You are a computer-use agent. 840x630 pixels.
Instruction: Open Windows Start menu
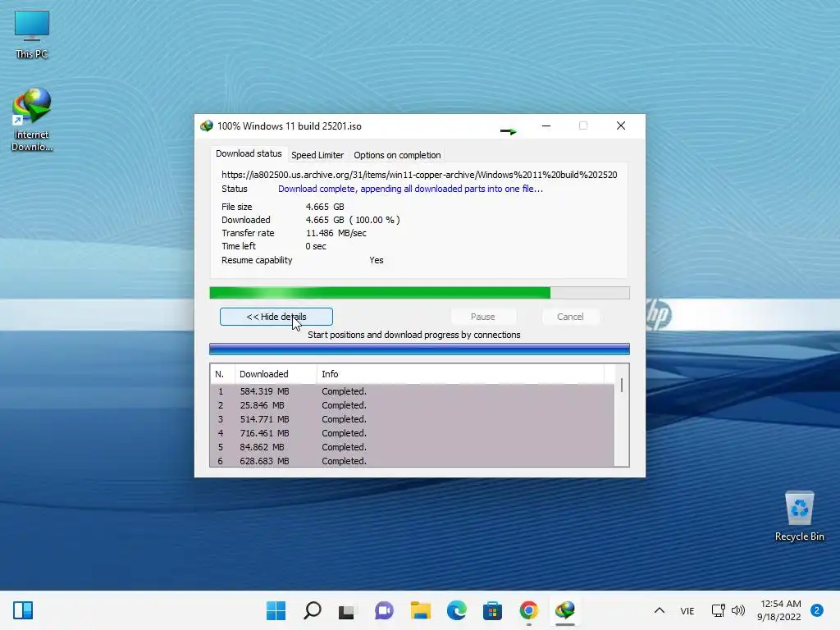click(x=276, y=610)
